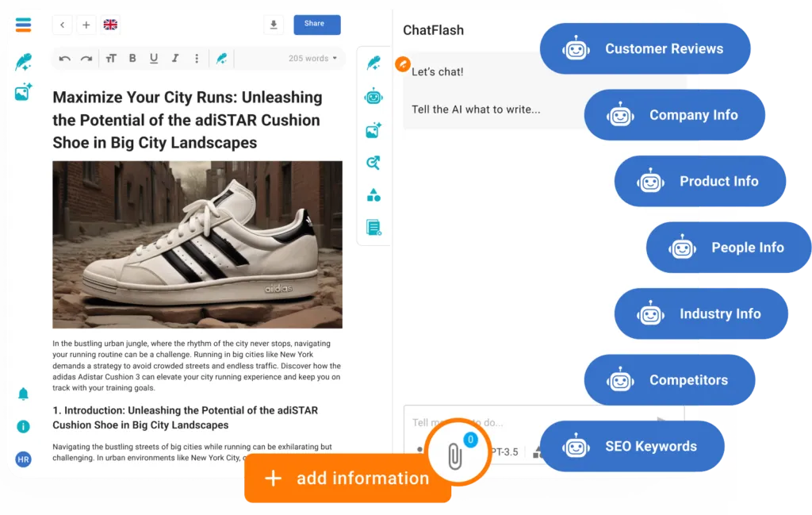812x515 pixels.
Task: Go back with the left chevron button
Action: [62, 25]
